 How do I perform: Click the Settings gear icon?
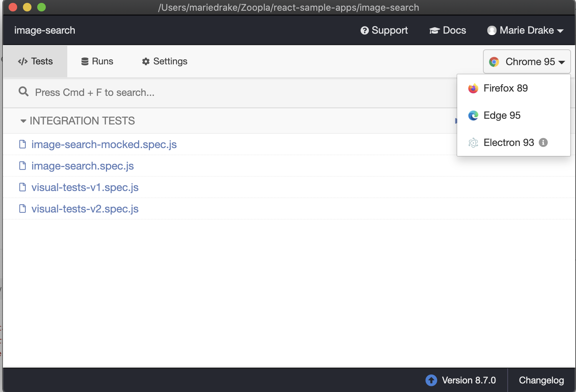pyautogui.click(x=146, y=62)
